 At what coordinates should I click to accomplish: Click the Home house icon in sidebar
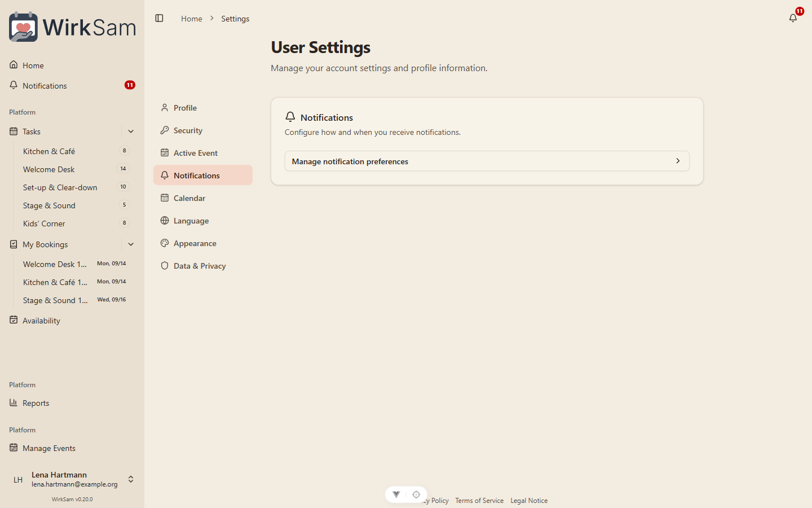point(14,65)
